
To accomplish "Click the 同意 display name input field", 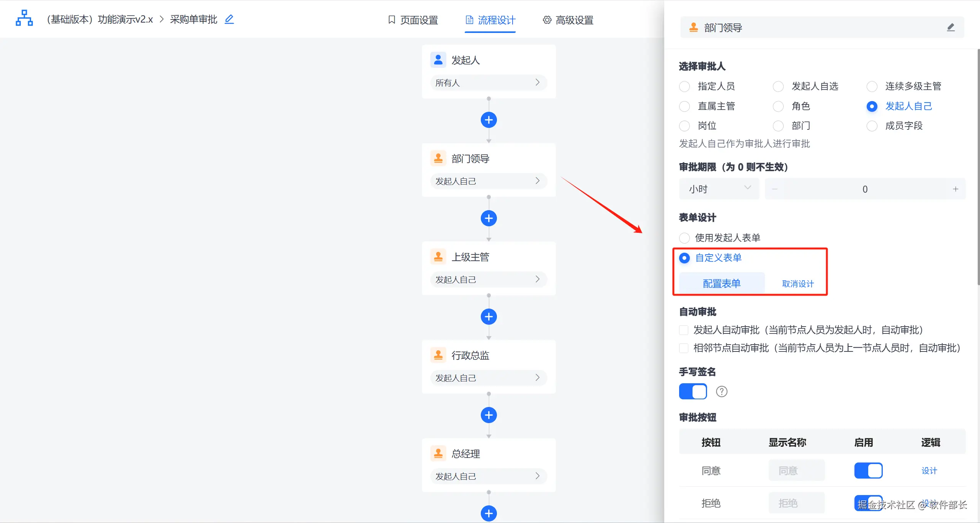I will 796,471.
